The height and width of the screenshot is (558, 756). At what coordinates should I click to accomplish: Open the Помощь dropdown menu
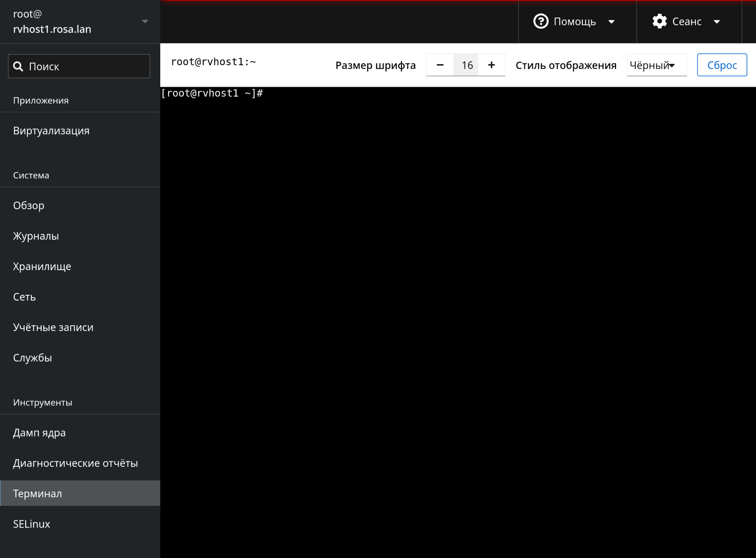575,22
